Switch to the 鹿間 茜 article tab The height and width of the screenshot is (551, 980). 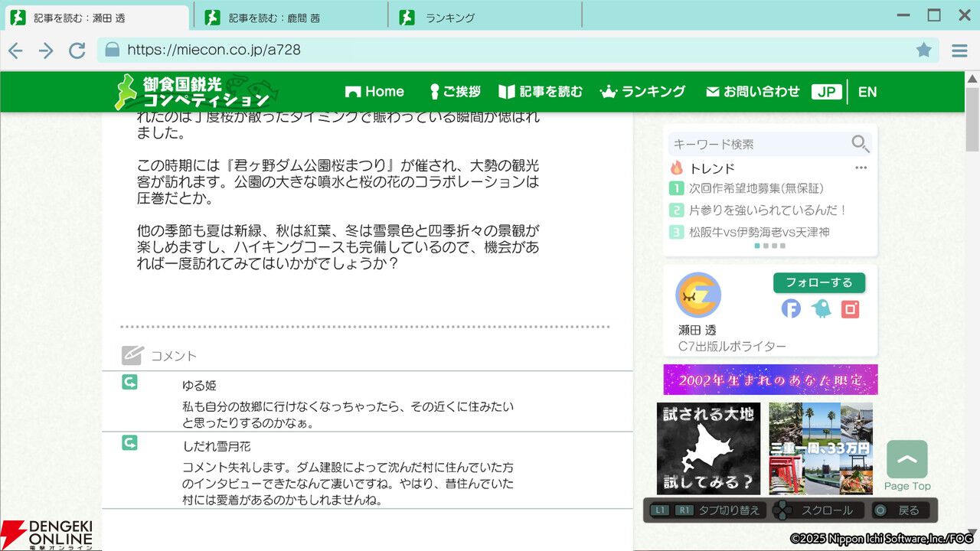[x=291, y=18]
